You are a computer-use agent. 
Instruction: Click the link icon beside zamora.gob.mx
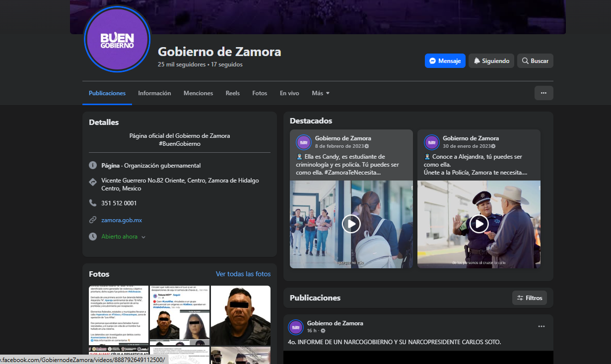click(93, 220)
